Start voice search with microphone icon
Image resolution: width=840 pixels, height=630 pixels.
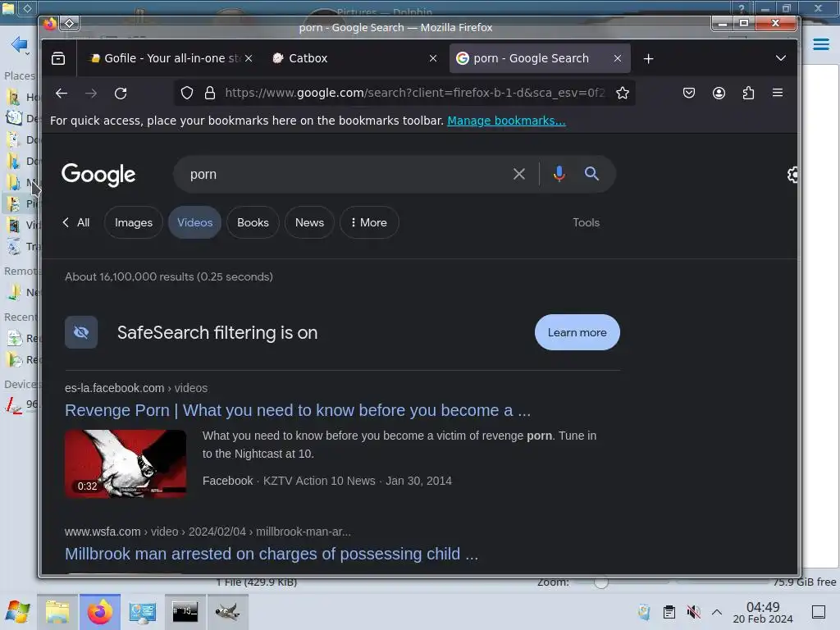pyautogui.click(x=559, y=174)
